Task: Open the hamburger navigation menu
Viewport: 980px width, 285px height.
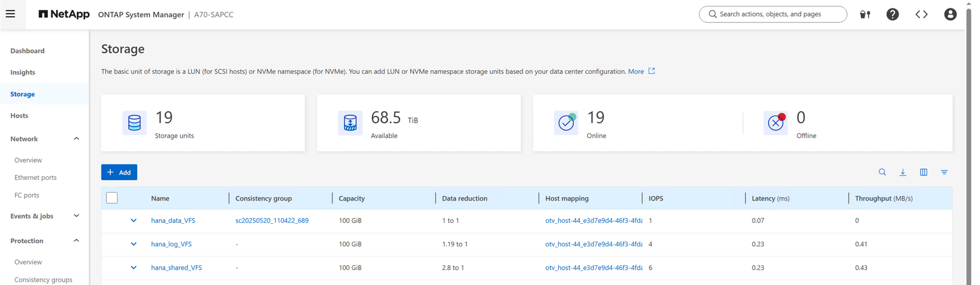Action: click(11, 14)
